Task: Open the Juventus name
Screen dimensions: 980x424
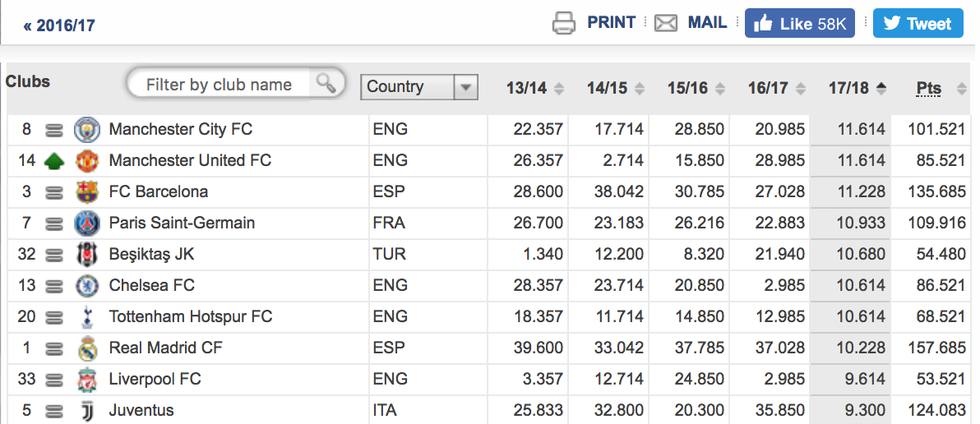Action: click(x=141, y=410)
